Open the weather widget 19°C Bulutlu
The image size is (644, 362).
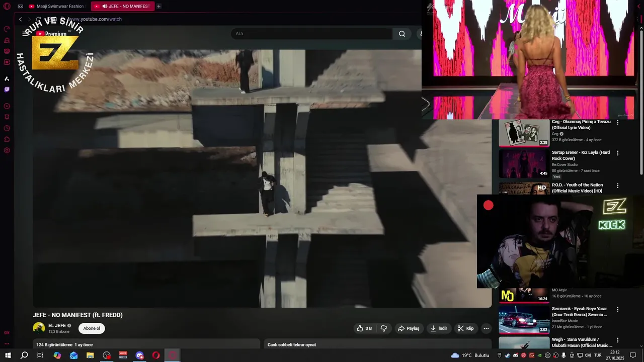(470, 355)
